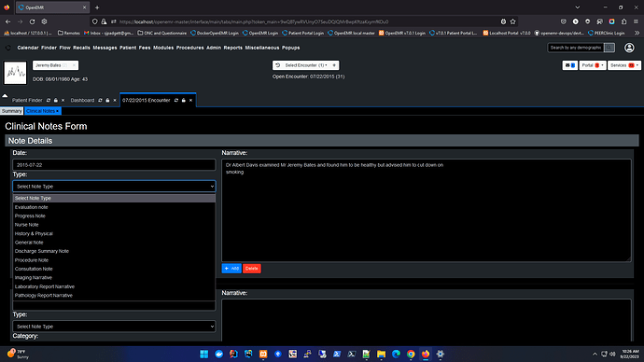Open the Portal dropdown

coord(593,65)
